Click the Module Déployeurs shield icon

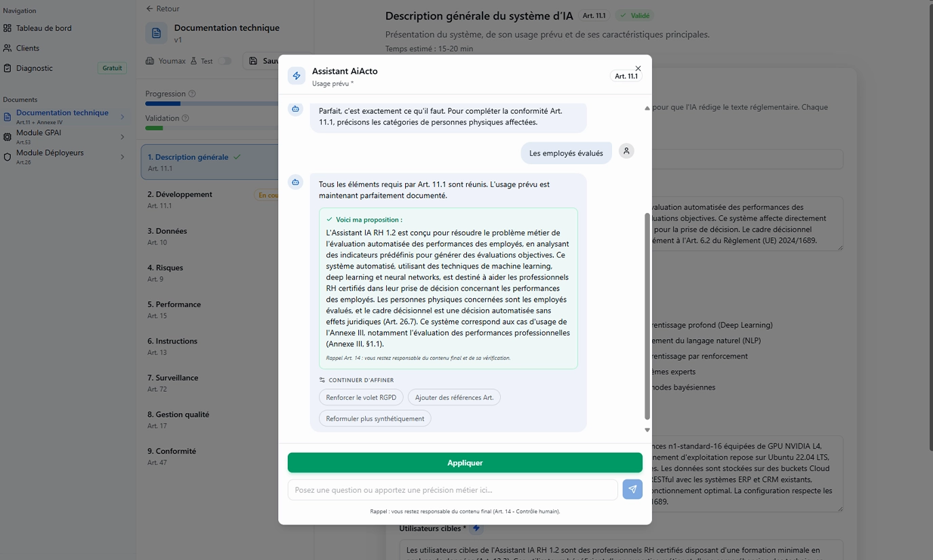9,157
